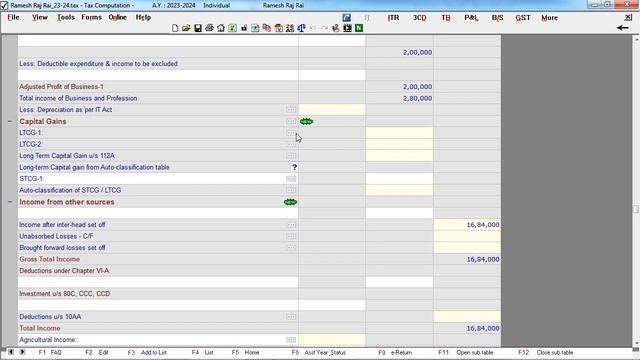
Task: Toggle the checkbox in the title bar corner
Action: pyautogui.click(x=4, y=6)
